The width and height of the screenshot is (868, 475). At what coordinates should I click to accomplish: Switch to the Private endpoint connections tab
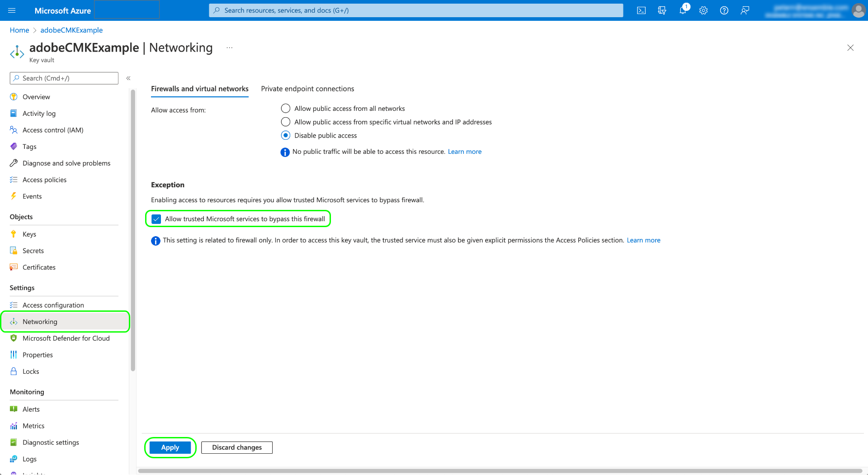click(307, 89)
